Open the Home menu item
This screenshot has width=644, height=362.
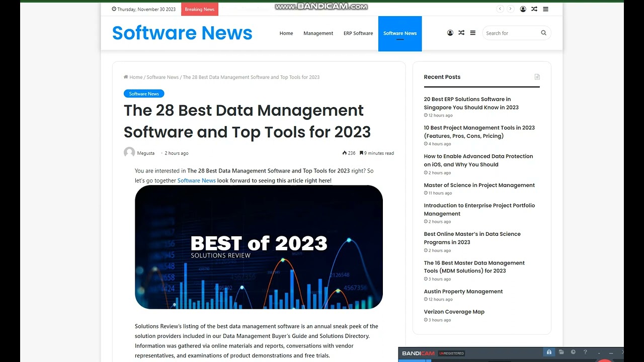click(286, 33)
